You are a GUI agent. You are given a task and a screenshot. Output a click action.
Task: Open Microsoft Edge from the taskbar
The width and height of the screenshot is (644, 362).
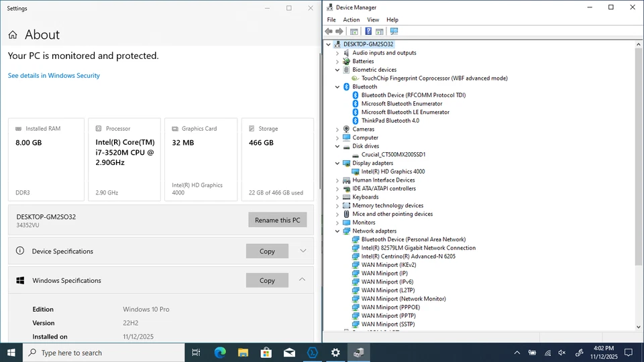coord(220,353)
